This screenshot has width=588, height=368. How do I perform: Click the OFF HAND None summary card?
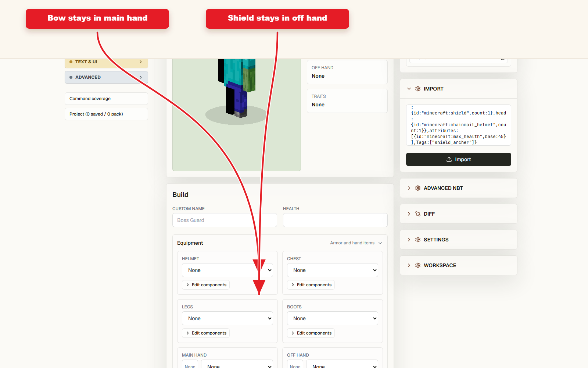point(347,72)
